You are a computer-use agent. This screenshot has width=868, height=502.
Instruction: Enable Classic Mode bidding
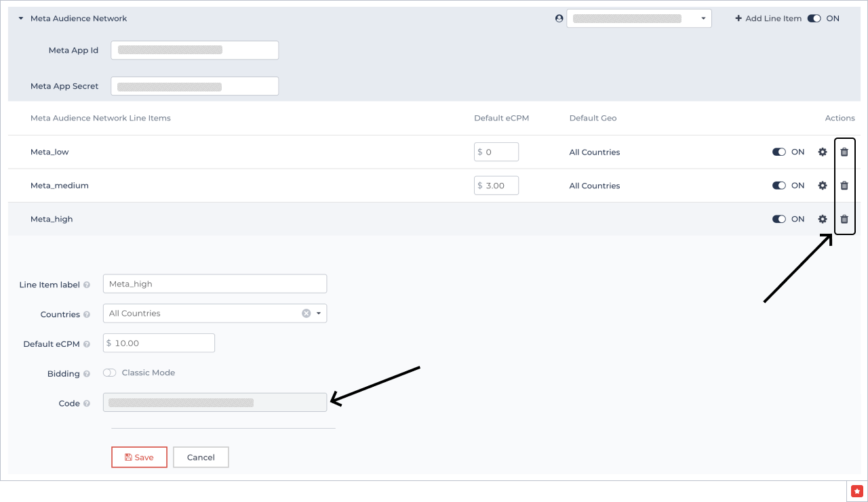(x=109, y=373)
